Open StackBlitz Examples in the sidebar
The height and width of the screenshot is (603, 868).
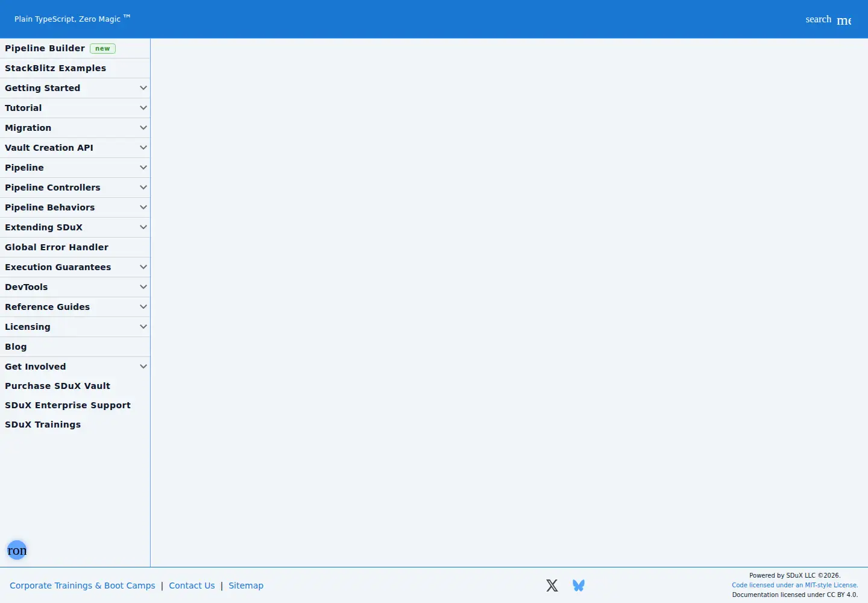(75, 68)
